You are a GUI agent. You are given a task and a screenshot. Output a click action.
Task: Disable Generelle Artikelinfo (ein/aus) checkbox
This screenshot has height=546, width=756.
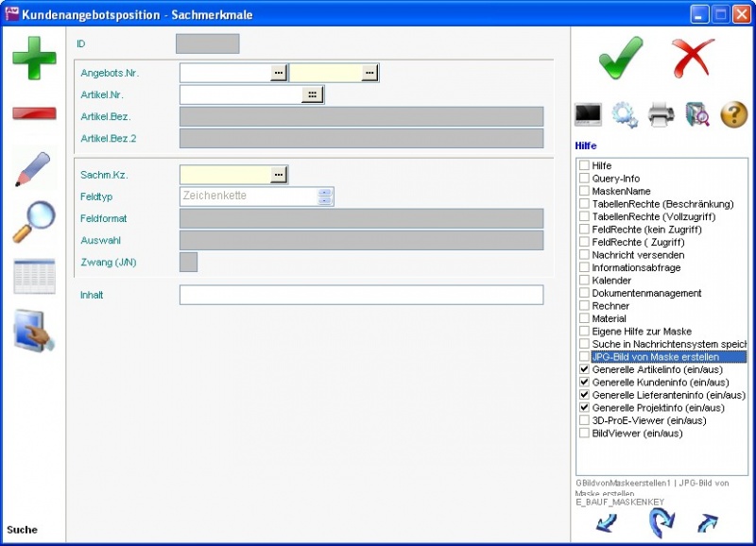[x=584, y=370]
